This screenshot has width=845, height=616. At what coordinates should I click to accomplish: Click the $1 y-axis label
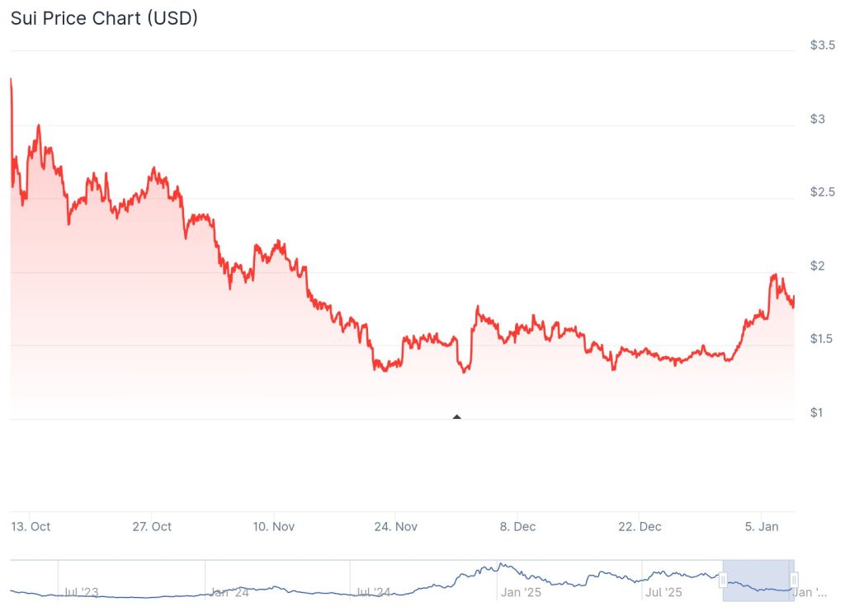pyautogui.click(x=818, y=412)
